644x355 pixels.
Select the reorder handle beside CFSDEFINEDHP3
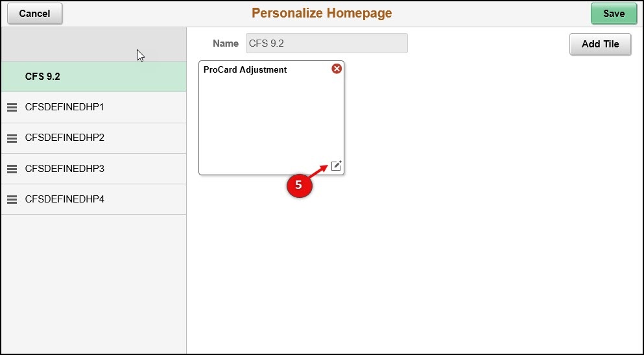click(12, 169)
